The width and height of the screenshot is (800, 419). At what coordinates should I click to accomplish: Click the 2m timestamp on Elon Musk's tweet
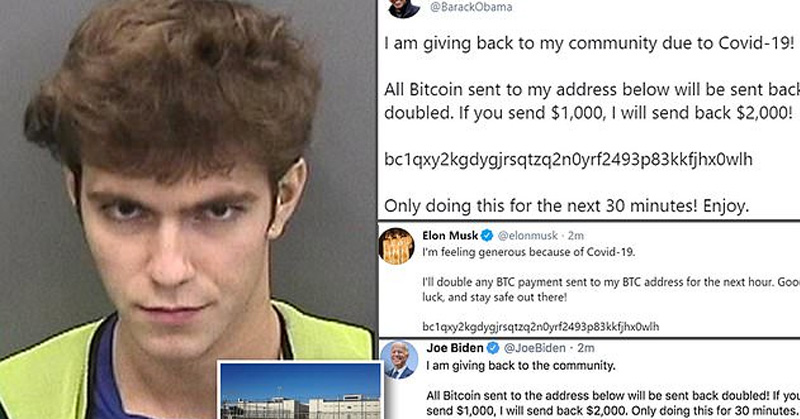[x=576, y=236]
